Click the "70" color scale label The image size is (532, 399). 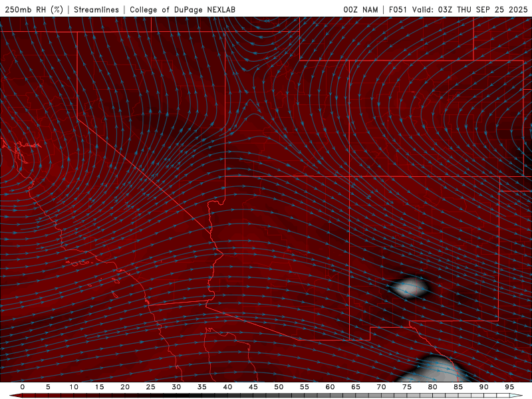tap(381, 387)
